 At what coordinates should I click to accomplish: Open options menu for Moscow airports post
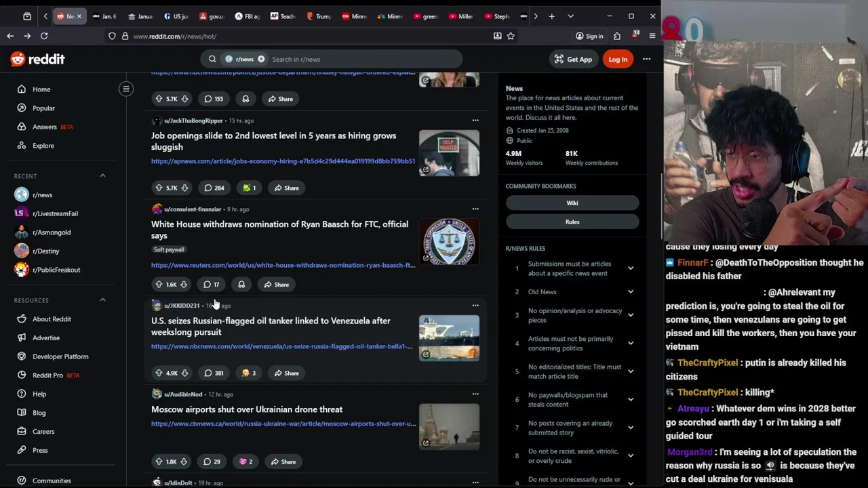click(x=475, y=394)
